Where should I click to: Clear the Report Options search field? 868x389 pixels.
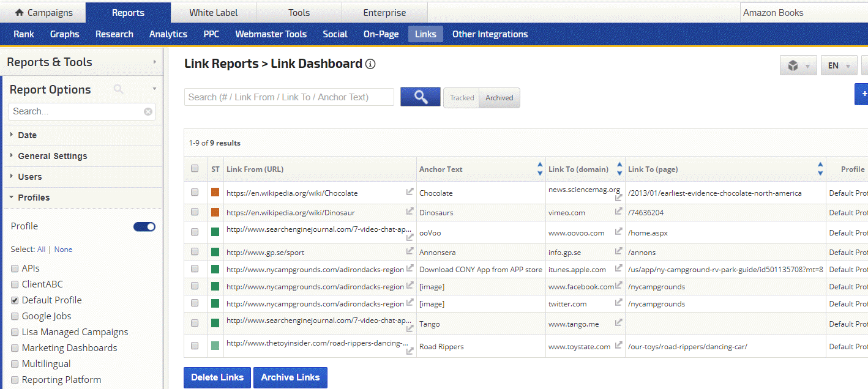148,111
